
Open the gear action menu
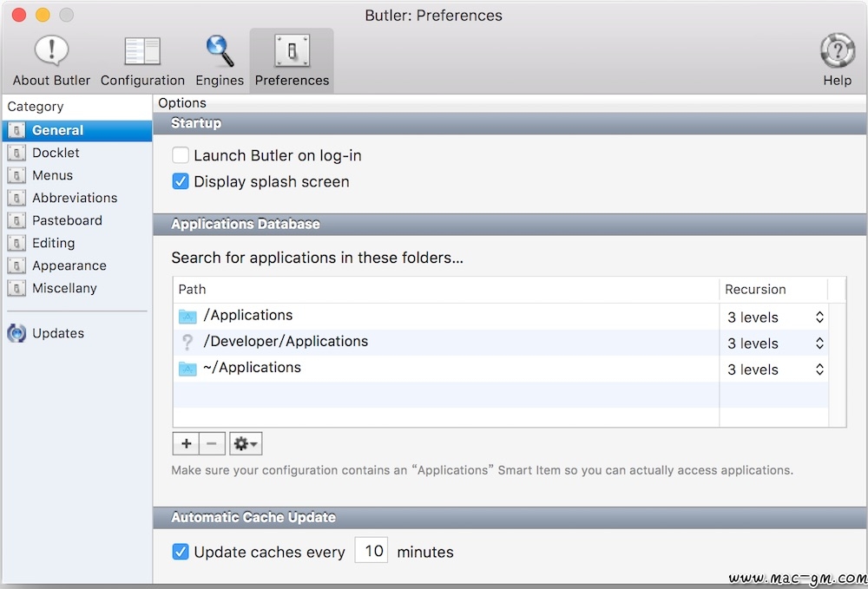(x=246, y=443)
